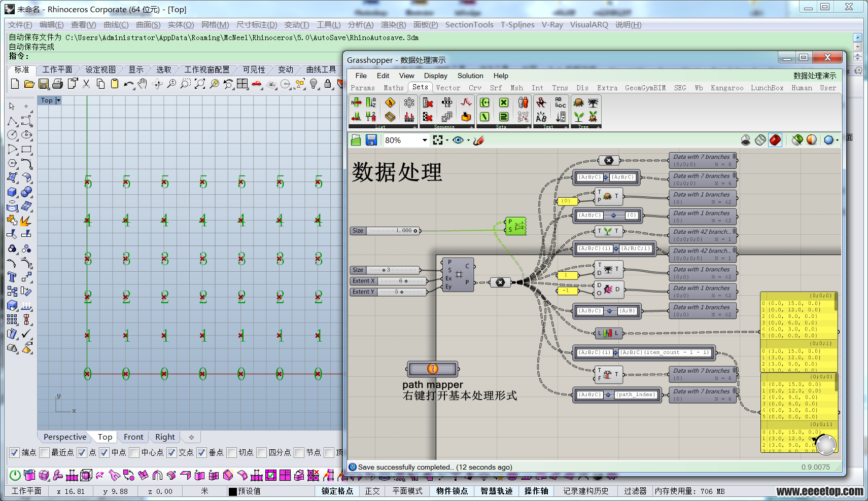The width and height of the screenshot is (868, 501).
Task: Open the Grasshopper Solution menu
Action: (470, 76)
